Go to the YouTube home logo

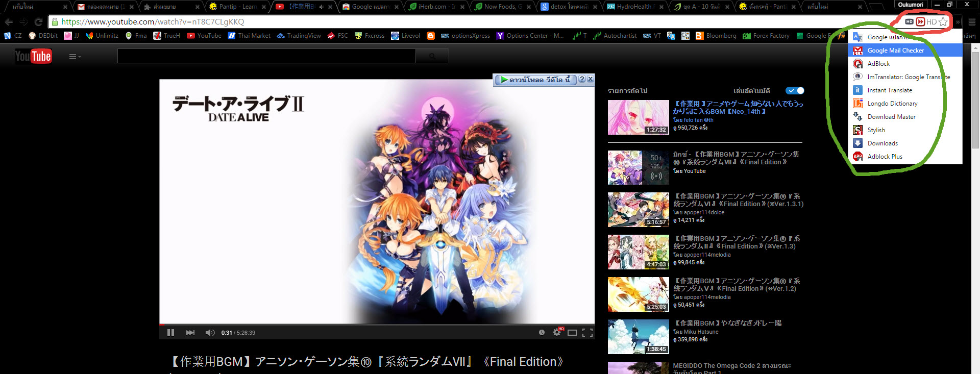33,56
